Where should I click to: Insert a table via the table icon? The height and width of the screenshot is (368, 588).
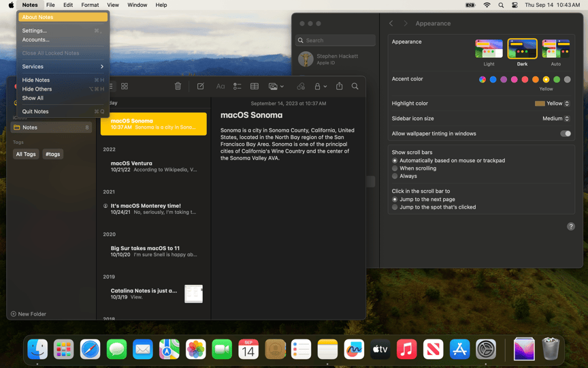(255, 87)
